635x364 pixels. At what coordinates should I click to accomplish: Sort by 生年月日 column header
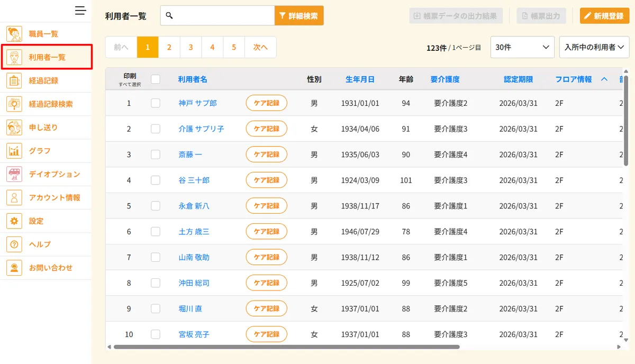pyautogui.click(x=360, y=79)
